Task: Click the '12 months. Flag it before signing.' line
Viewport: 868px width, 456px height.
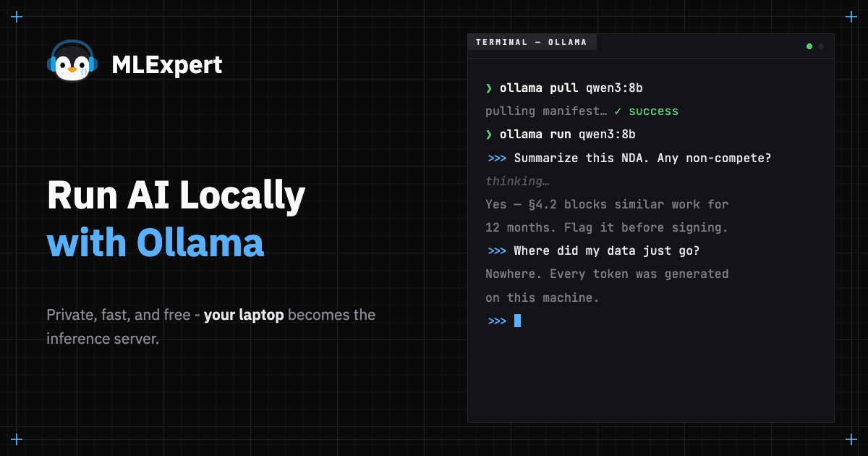Action: click(607, 227)
